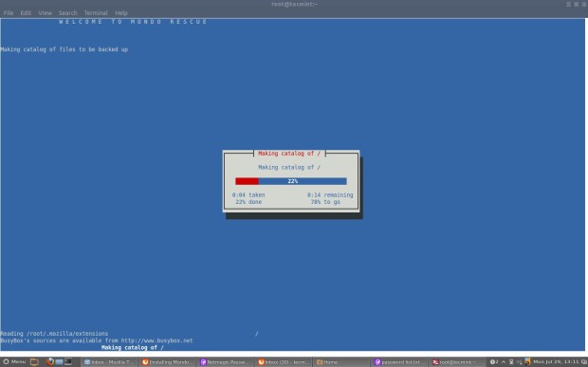Click the notification count tray icon
Viewport: 588px width, 367px height.
[x=494, y=361]
